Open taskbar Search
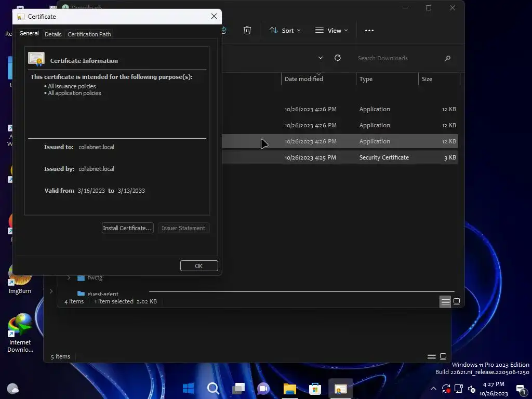This screenshot has width=532, height=399. (214, 388)
